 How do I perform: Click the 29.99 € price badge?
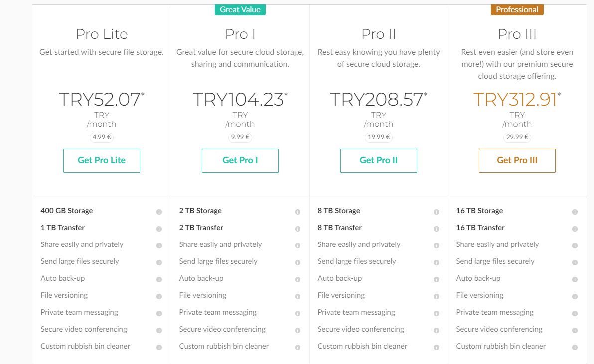[517, 137]
